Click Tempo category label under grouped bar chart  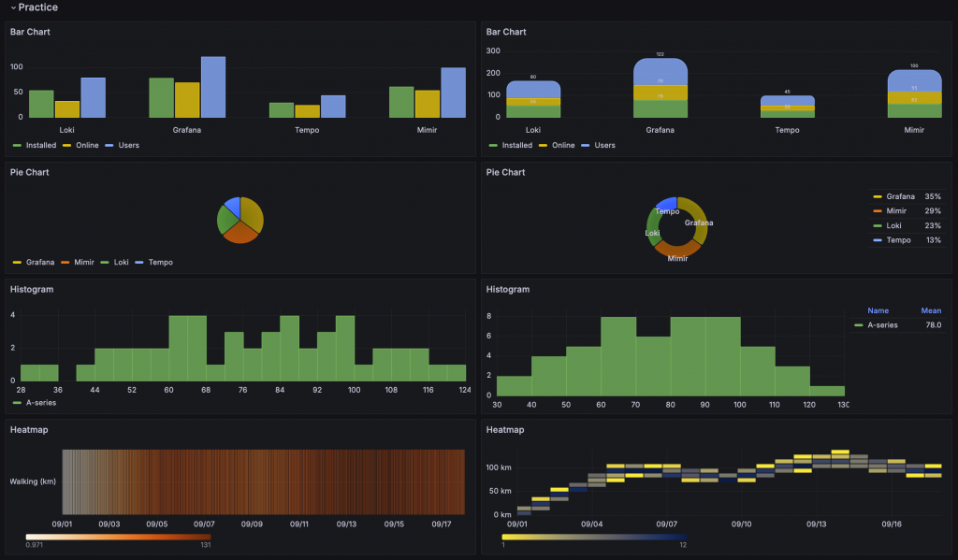pyautogui.click(x=307, y=130)
